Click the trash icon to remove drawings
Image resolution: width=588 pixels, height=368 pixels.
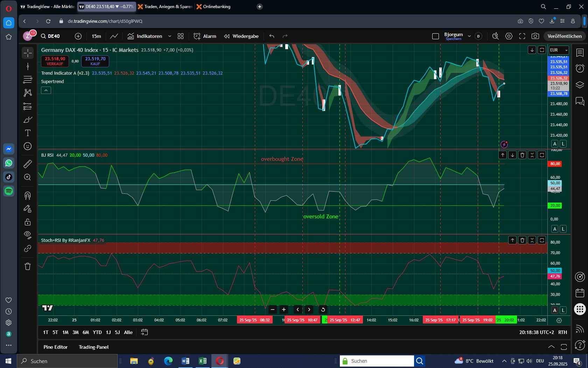pos(28,266)
